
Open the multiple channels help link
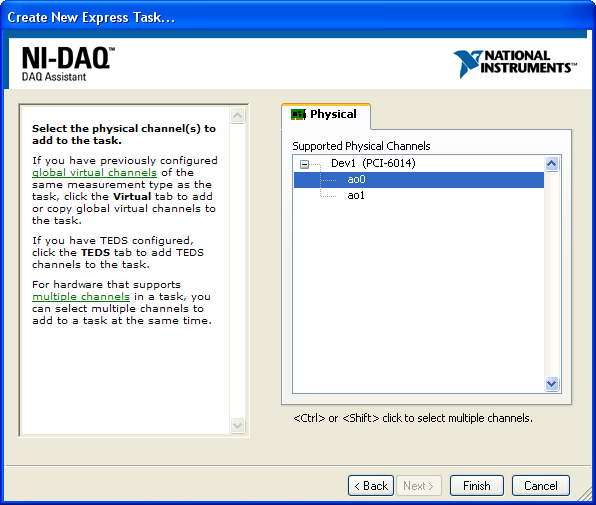coord(81,296)
